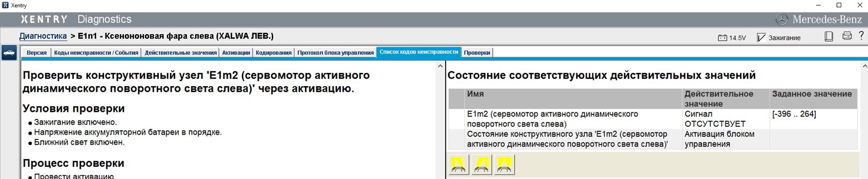Click the first yellow headlight activation icon
Image resolution: width=868 pixels, height=179 pixels.
(459, 165)
